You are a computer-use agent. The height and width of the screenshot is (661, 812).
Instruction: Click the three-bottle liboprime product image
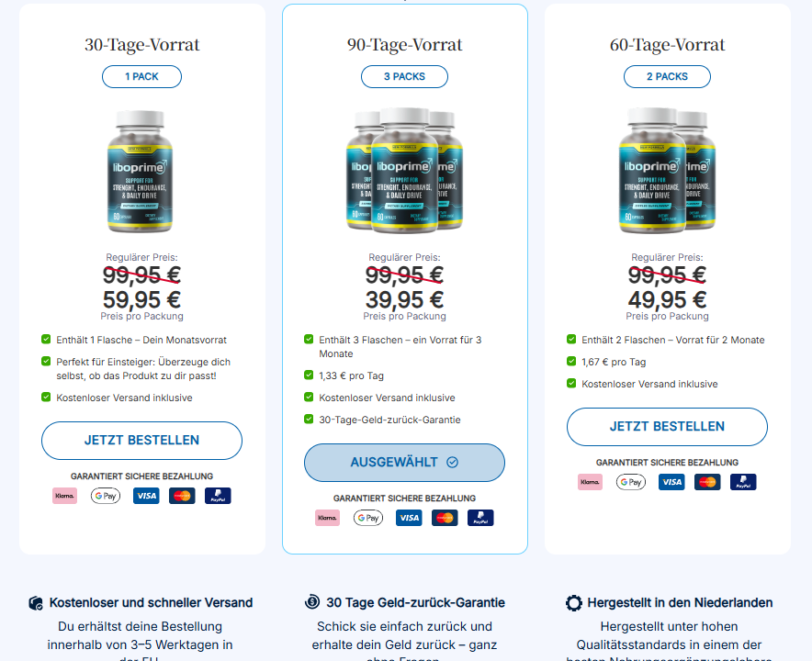tap(404, 170)
